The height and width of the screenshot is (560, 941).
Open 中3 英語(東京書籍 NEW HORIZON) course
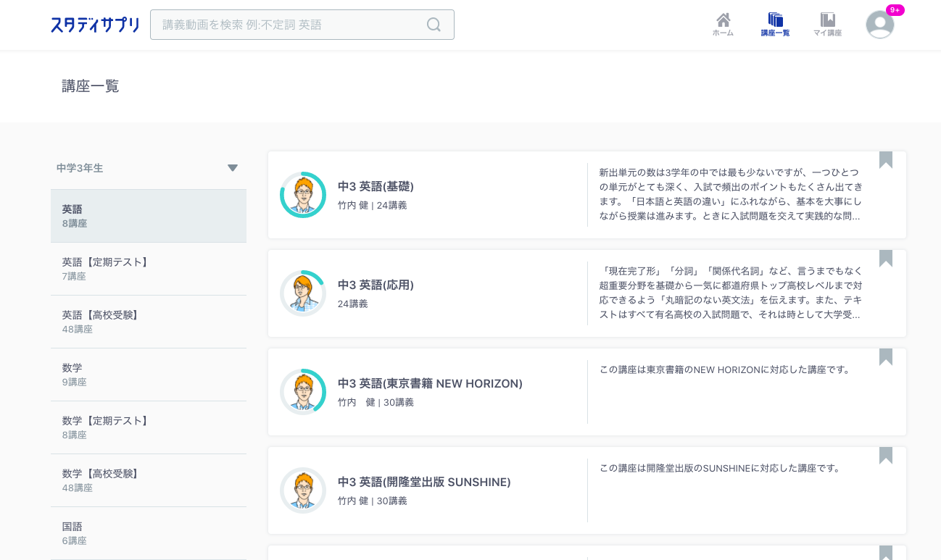point(430,383)
